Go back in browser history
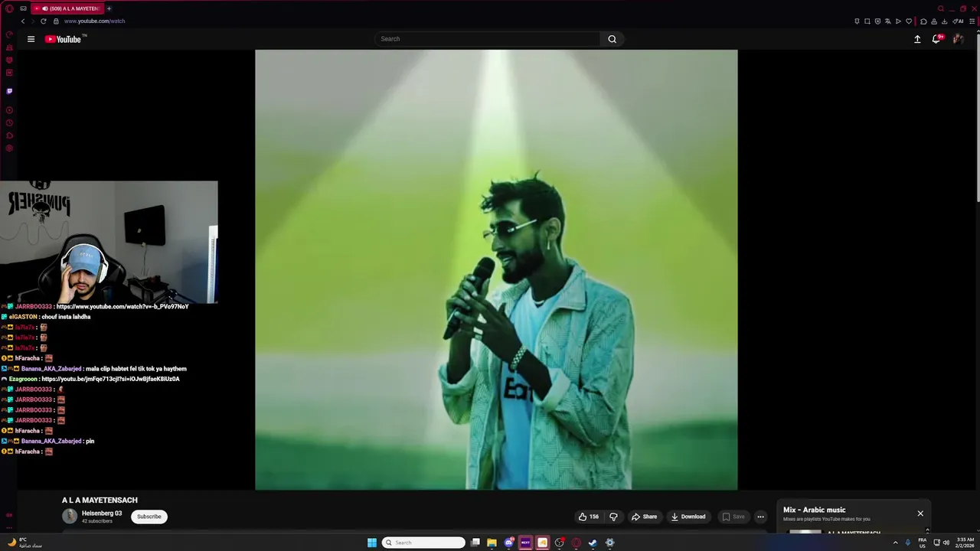 (x=23, y=21)
